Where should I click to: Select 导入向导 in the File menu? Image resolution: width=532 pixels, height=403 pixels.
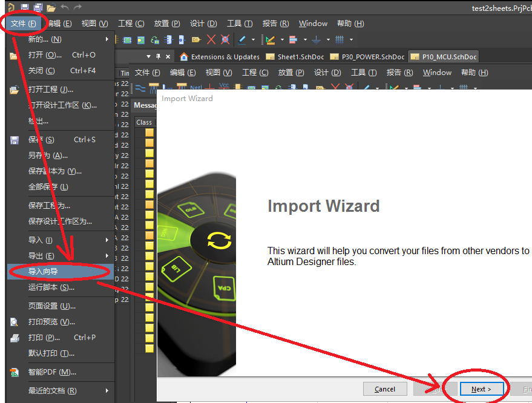click(61, 271)
